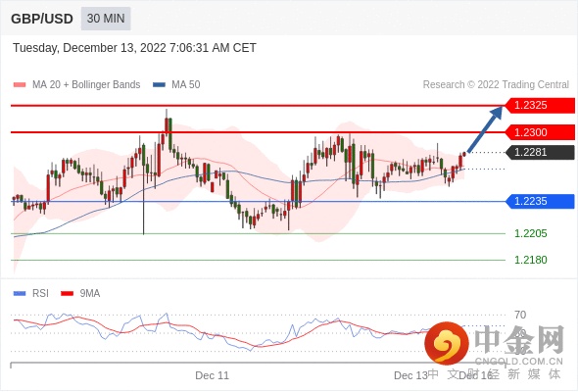Click the green 1.2180 support level label
The image size is (578, 392).
click(531, 260)
